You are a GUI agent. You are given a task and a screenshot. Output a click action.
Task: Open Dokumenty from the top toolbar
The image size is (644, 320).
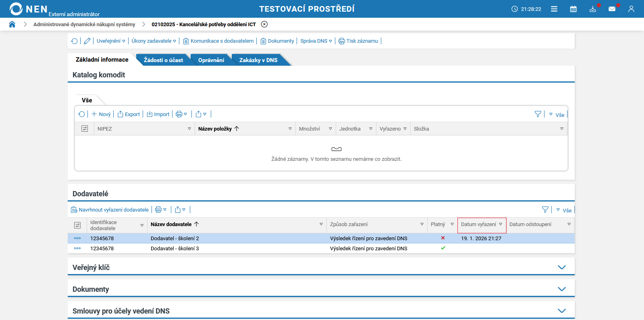pos(277,41)
